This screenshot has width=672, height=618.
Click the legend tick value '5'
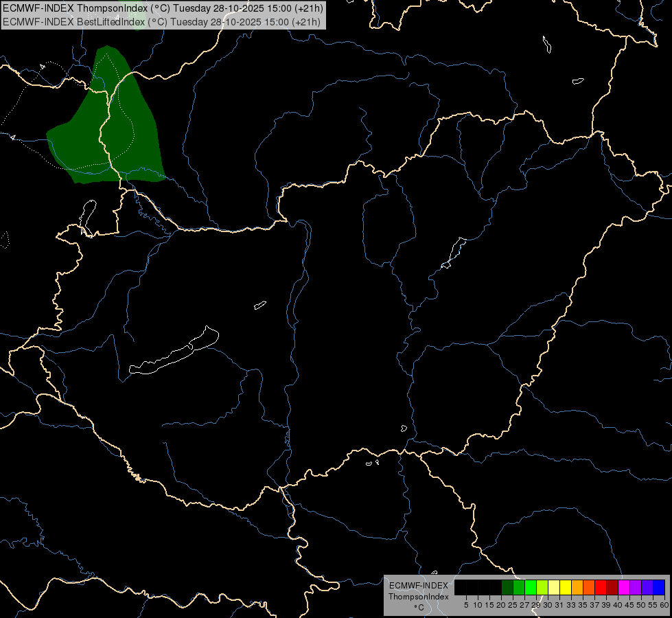[466, 605]
